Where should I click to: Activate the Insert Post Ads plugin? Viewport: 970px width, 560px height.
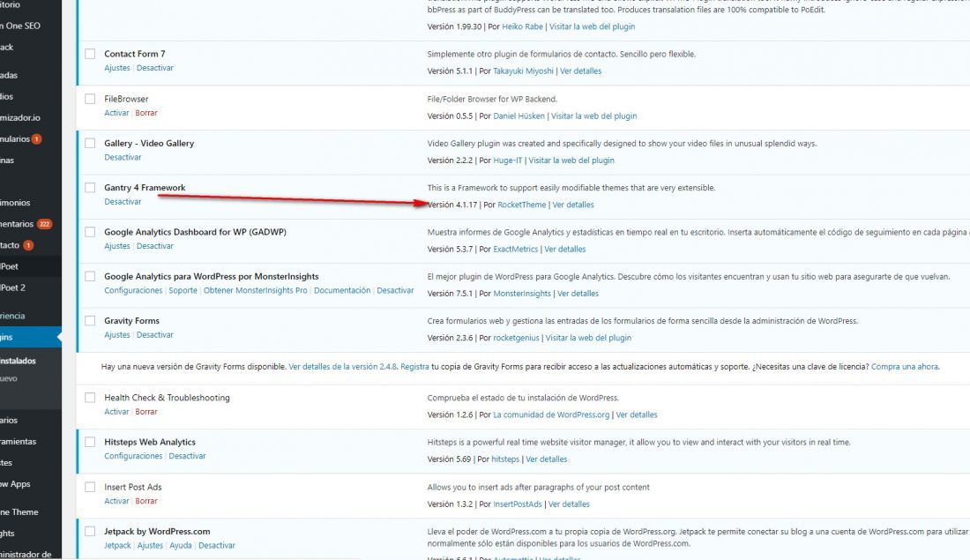tap(116, 501)
